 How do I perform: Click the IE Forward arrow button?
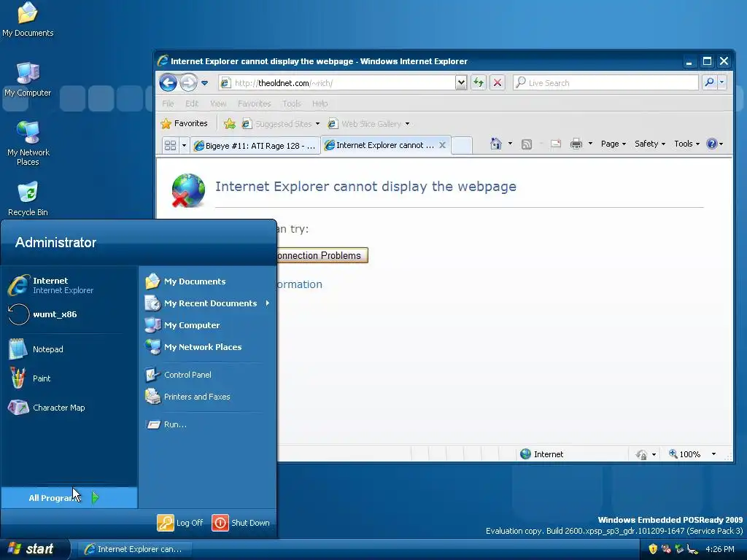click(x=189, y=83)
